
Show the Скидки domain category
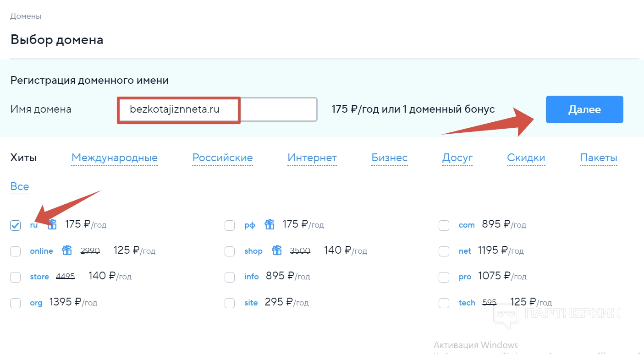526,158
